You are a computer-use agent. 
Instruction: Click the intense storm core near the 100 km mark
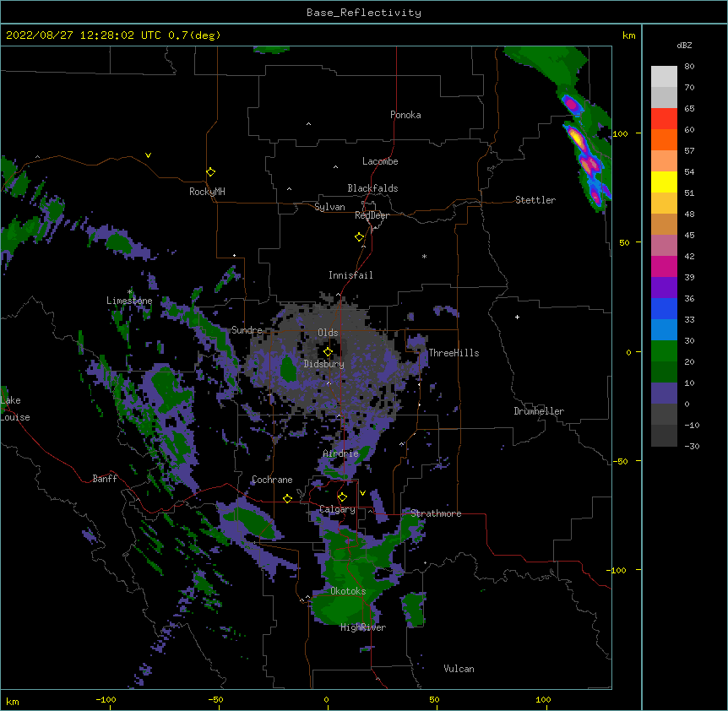click(x=577, y=138)
